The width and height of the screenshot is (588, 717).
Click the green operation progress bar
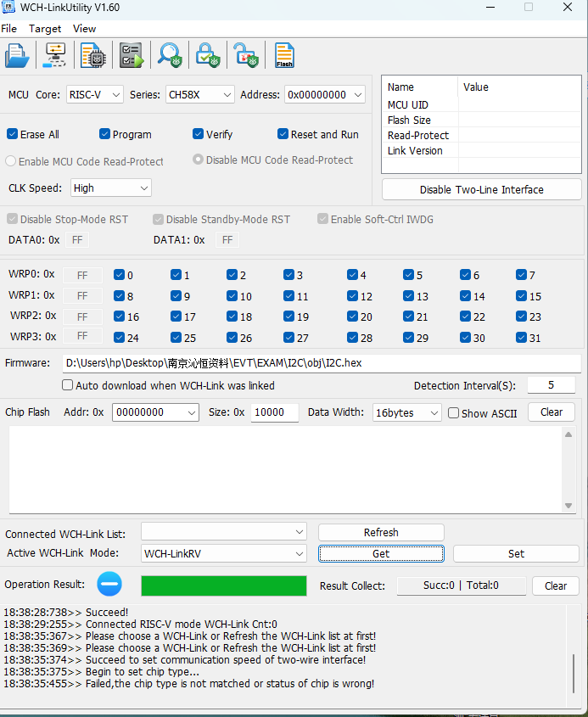tap(224, 585)
